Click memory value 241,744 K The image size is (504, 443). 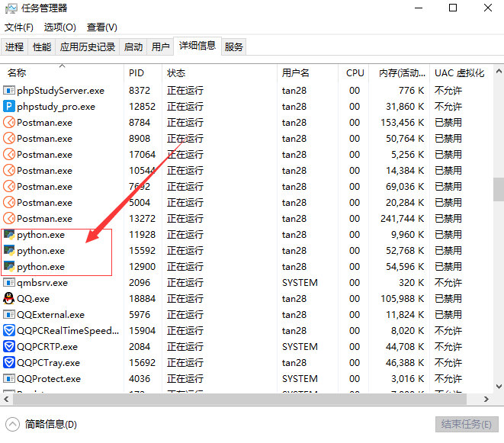(402, 219)
